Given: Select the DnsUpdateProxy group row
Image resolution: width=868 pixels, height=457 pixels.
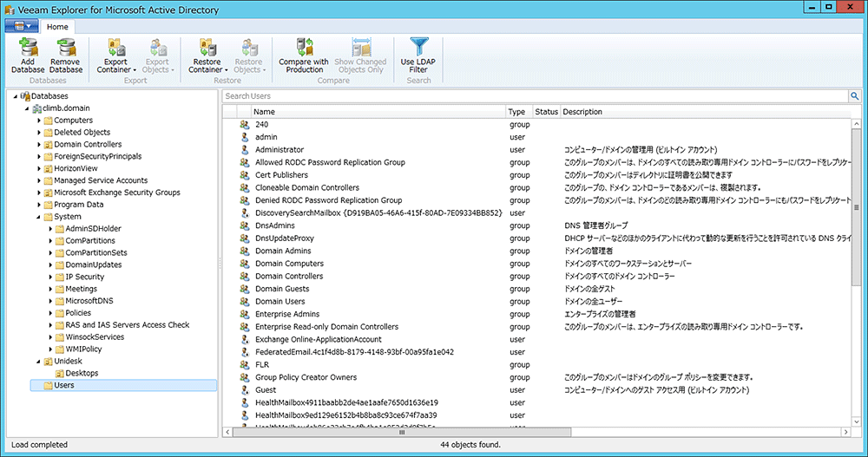Looking at the screenshot, I should [x=536, y=238].
